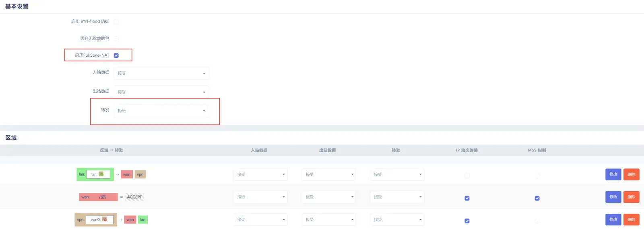
Task: Click the 区域 ⇒ 转发 column header
Action: [111, 150]
